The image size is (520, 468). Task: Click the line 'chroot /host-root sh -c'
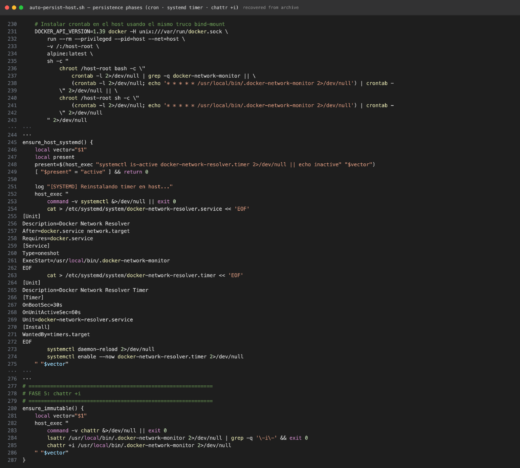click(99, 98)
